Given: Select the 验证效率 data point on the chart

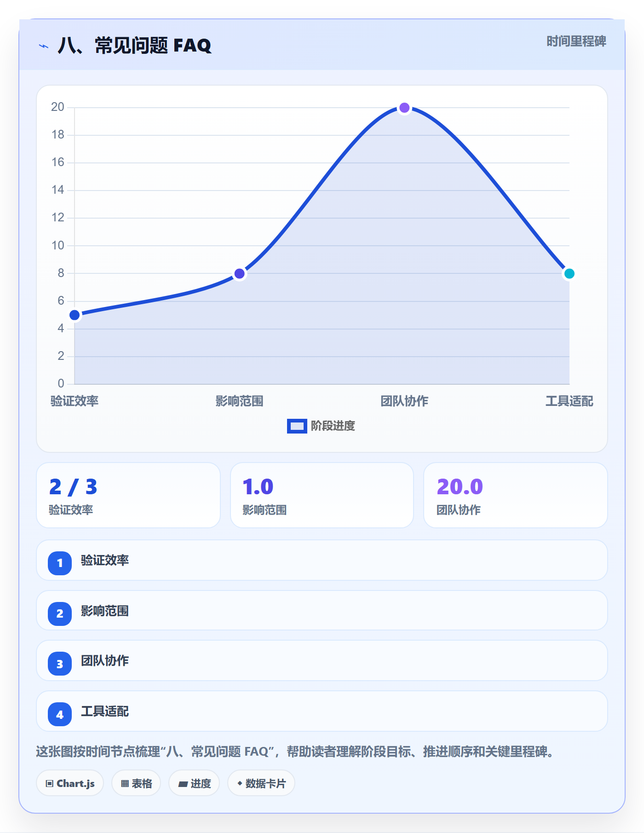Looking at the screenshot, I should [x=75, y=315].
